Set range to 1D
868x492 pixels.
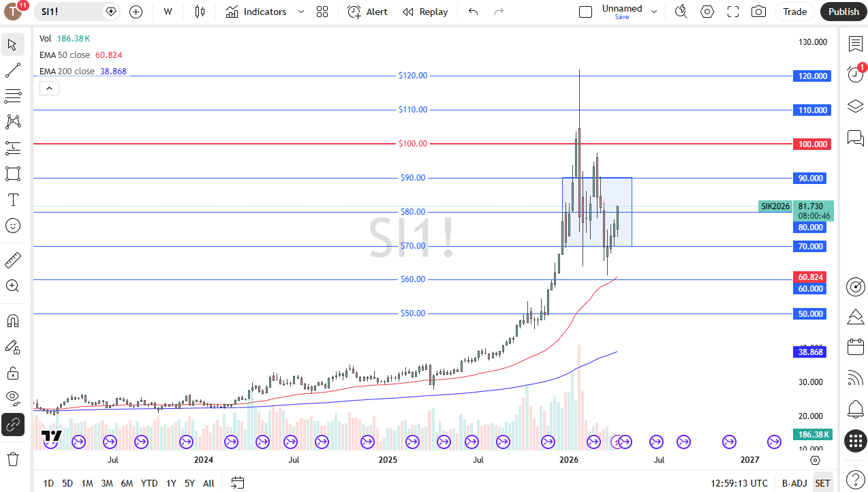pyautogui.click(x=48, y=483)
